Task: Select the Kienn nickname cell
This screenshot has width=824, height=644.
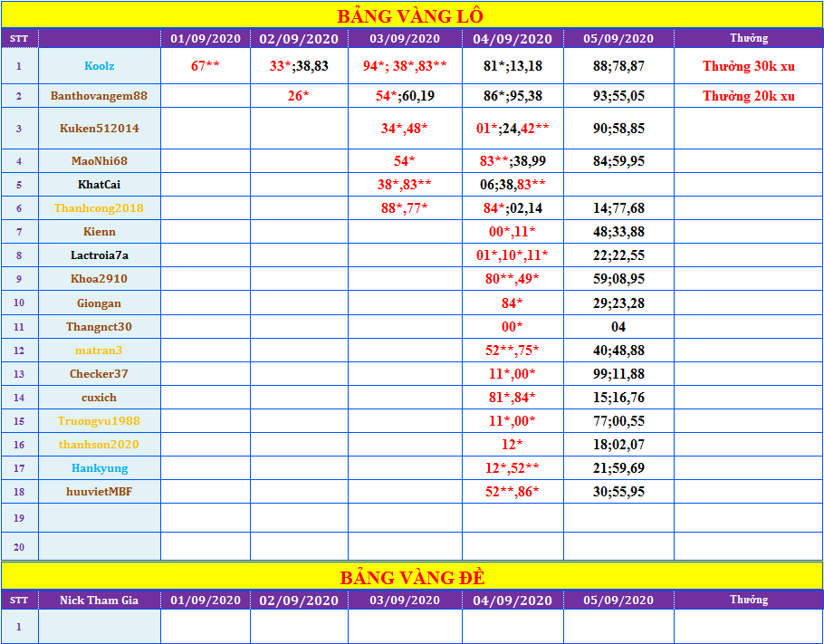Action: (x=100, y=232)
